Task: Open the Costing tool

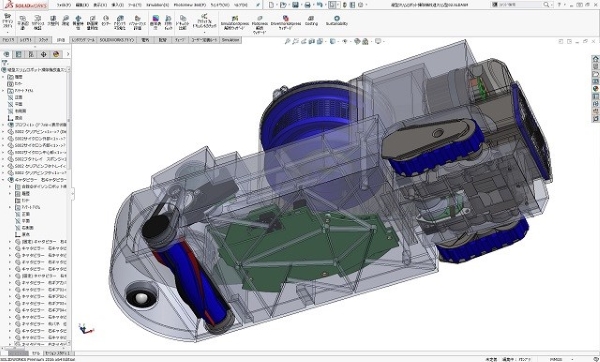Action: coord(311,21)
